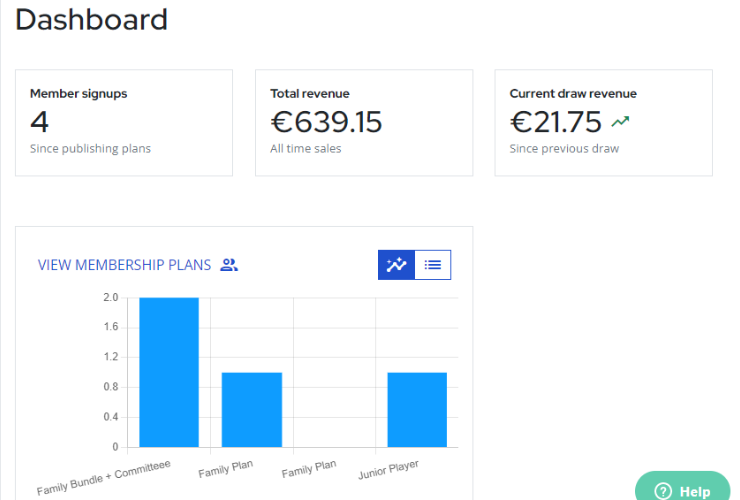Click the members icon beside Membership Plans
This screenshot has height=500, width=740.
pos(229,265)
